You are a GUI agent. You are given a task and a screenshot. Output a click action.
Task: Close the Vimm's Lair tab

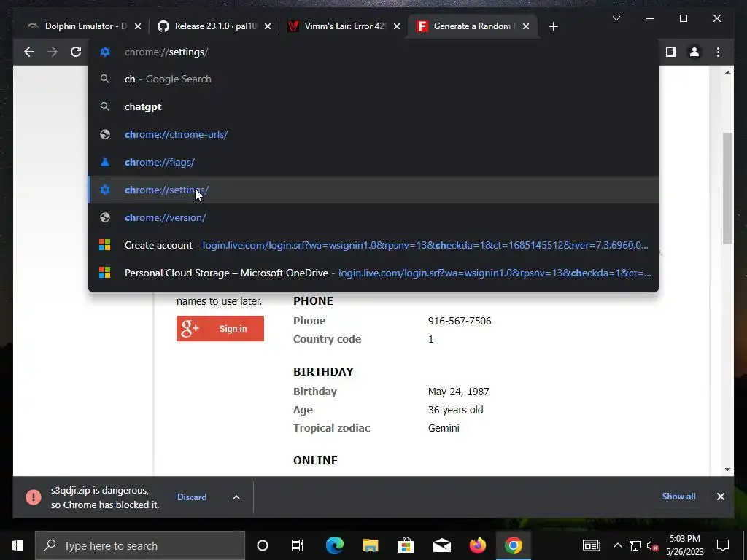397,26
